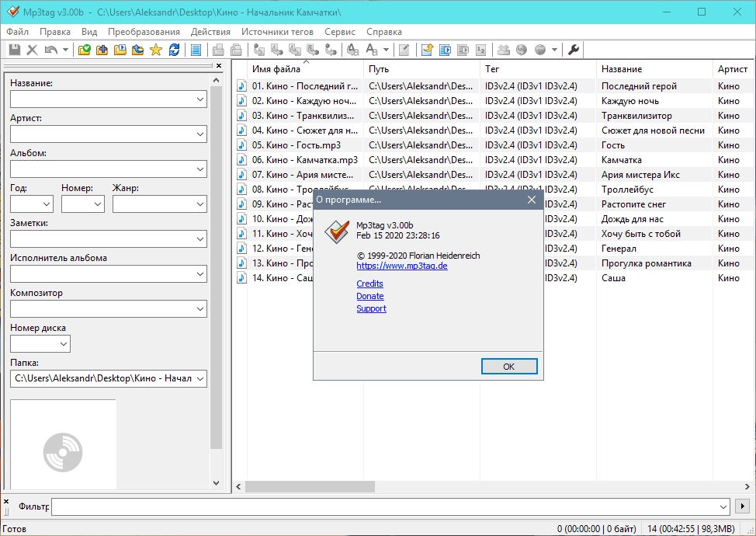The width and height of the screenshot is (756, 536).
Task: Click the Quick actions Aa icon
Action: pyautogui.click(x=372, y=50)
